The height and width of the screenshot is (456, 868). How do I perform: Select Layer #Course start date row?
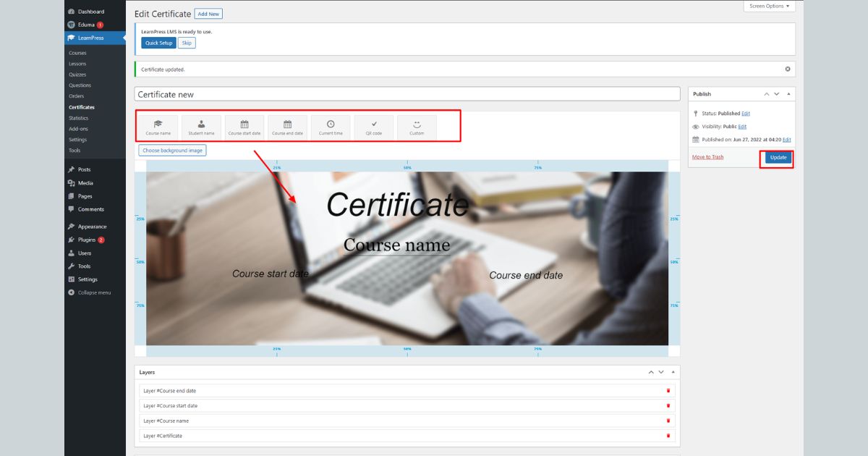tap(407, 406)
